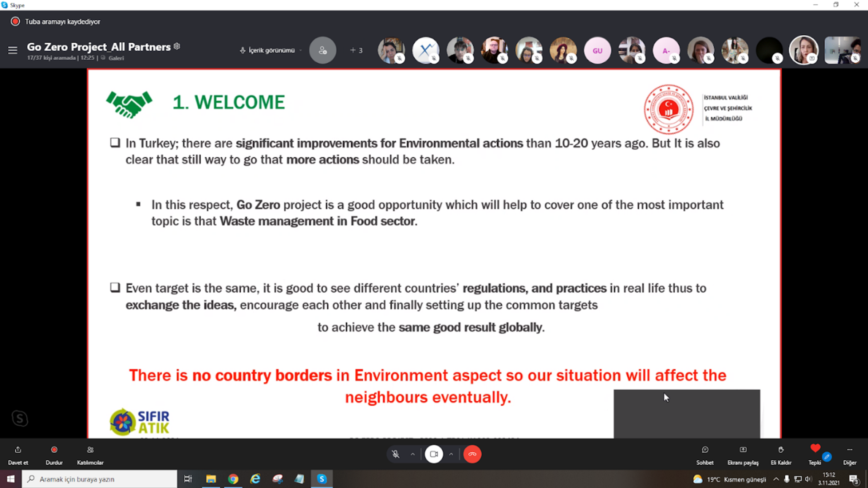Toggle the video camera button

(x=434, y=454)
